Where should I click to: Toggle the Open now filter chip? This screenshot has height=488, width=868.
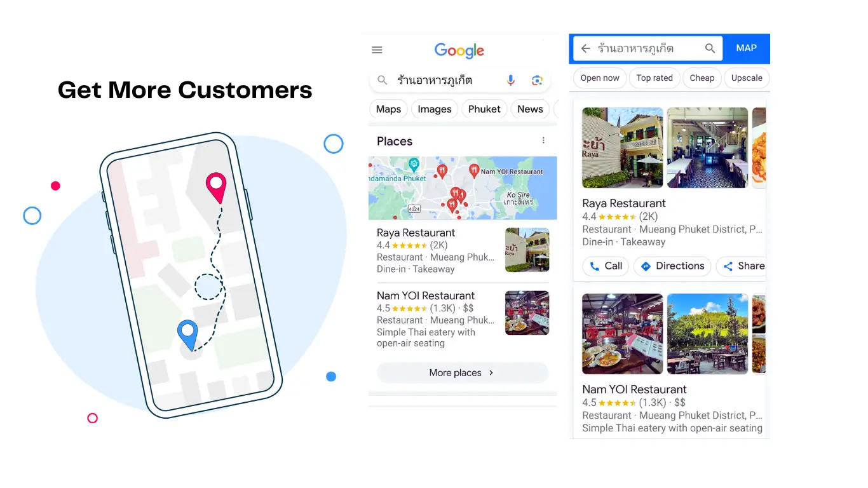[x=600, y=78]
